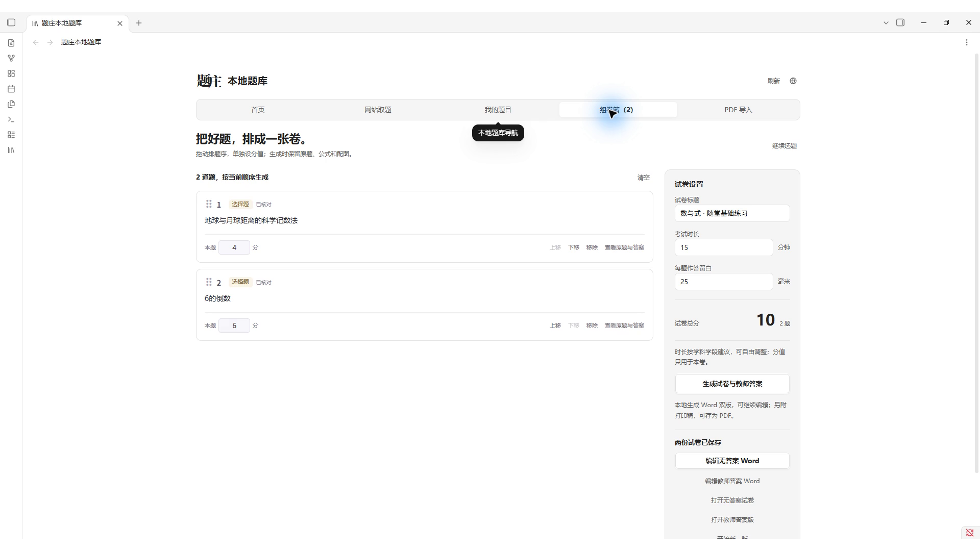Click the list-layout ribbon icon
Screen dimensions: 980x551
click(x=11, y=135)
